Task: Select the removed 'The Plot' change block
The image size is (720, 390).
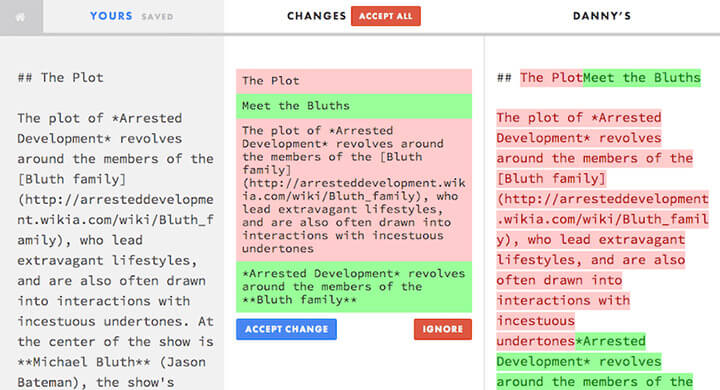Action: 354,81
